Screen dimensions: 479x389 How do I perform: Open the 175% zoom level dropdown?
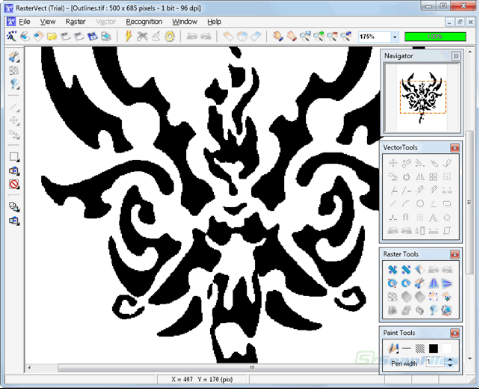point(395,37)
